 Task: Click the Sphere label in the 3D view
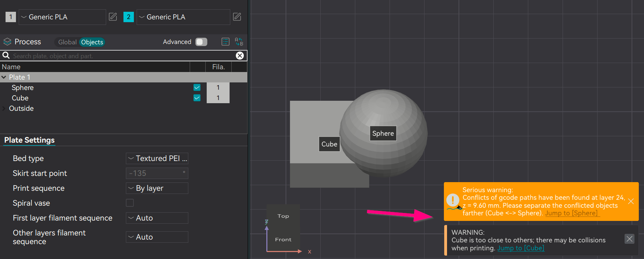pyautogui.click(x=383, y=133)
